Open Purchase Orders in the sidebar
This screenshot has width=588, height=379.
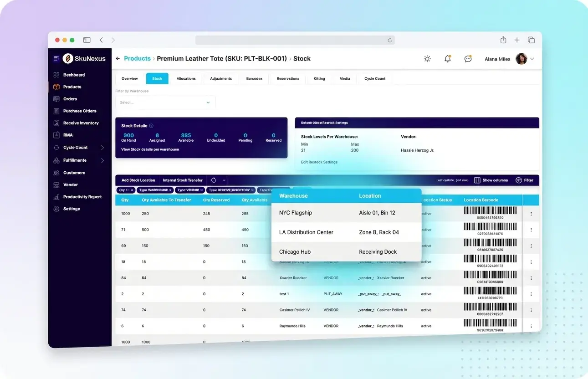pyautogui.click(x=80, y=111)
